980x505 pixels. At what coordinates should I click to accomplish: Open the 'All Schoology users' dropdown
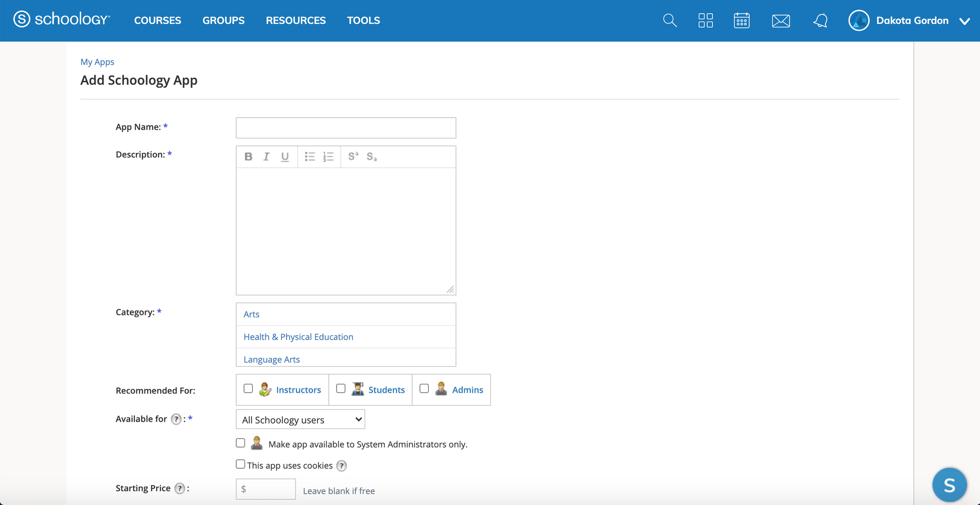click(x=300, y=419)
